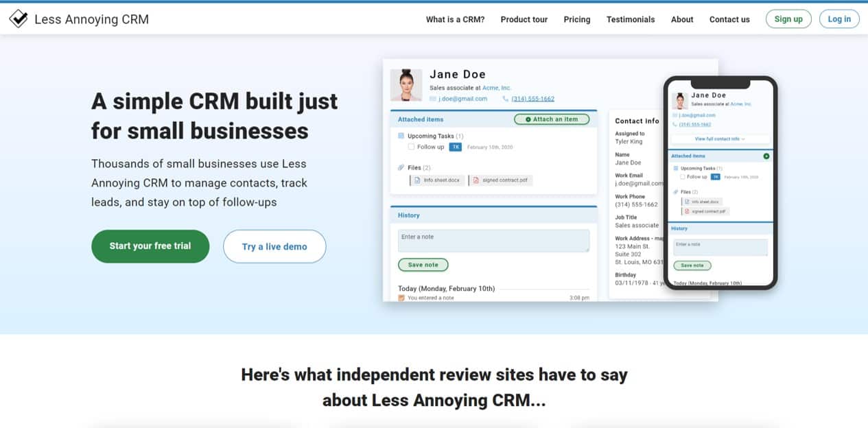The height and width of the screenshot is (428, 868).
Task: Click the "Contact Info" panel heading
Action: (637, 121)
